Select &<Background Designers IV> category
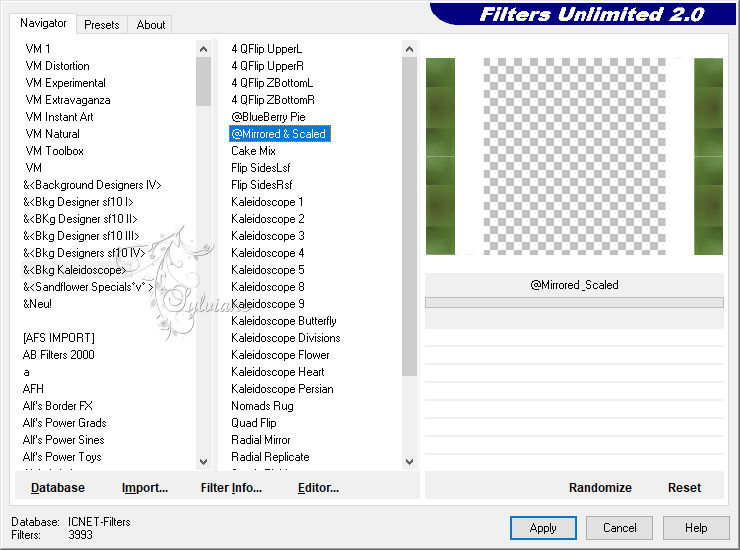Screen dimensions: 740x550 coord(92,185)
